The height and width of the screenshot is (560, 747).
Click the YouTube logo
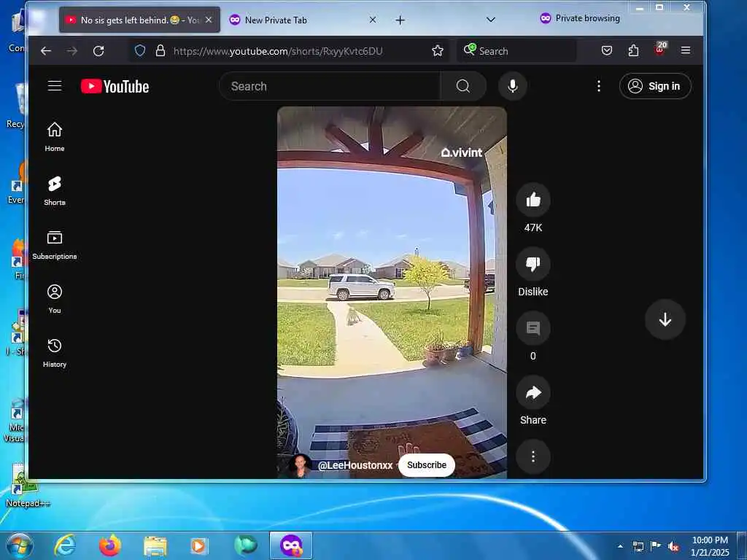[115, 86]
